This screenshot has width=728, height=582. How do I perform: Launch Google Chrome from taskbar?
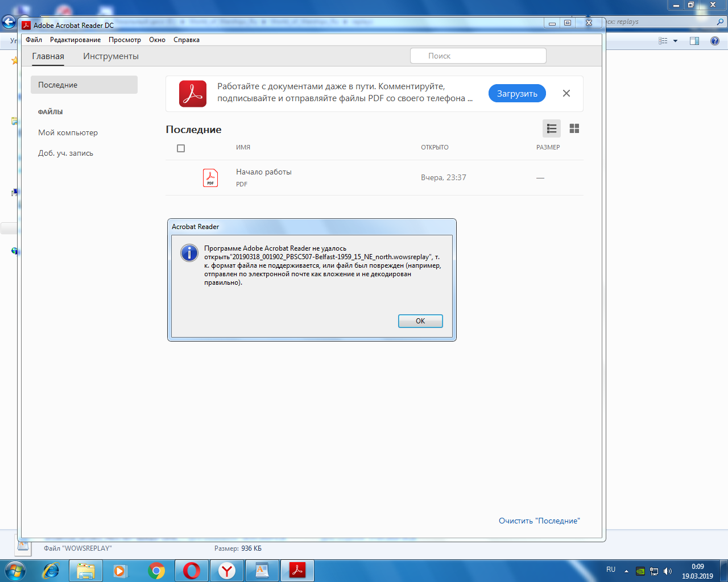tap(156, 571)
